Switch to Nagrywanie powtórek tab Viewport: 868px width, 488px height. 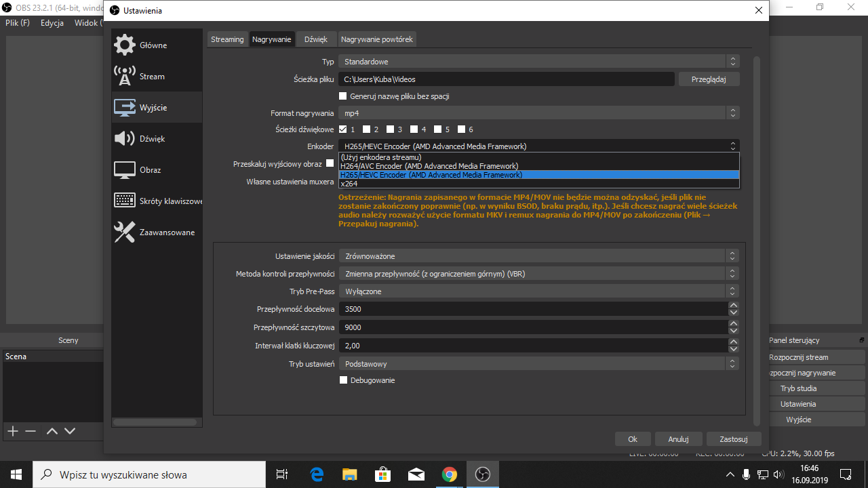377,39
